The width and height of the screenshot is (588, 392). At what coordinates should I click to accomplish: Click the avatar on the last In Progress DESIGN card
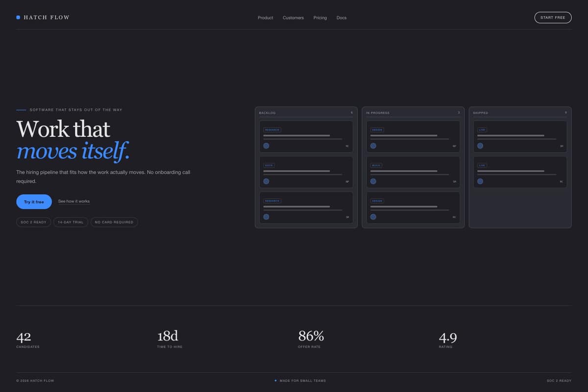click(373, 217)
